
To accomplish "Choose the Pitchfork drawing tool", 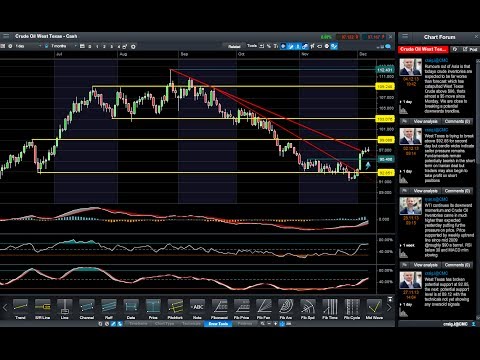I will tap(175, 309).
